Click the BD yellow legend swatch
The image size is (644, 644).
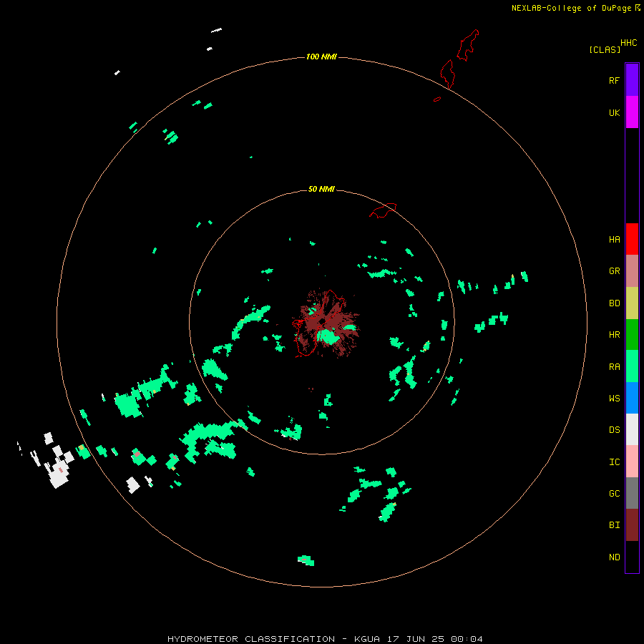tap(632, 303)
